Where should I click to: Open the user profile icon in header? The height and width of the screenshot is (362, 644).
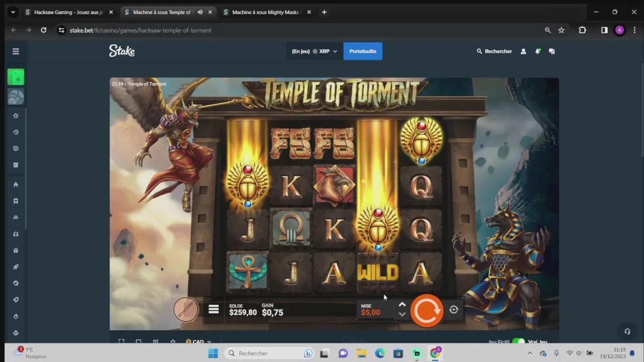pos(523,51)
